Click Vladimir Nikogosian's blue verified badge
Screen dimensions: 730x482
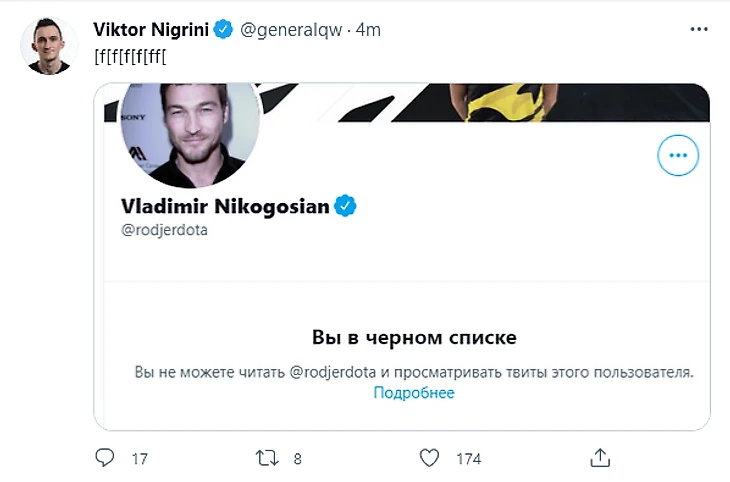click(x=346, y=206)
